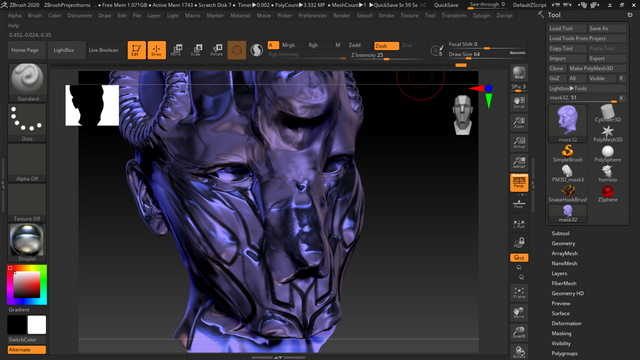
Task: Toggle Edit mode button
Action: tap(136, 50)
